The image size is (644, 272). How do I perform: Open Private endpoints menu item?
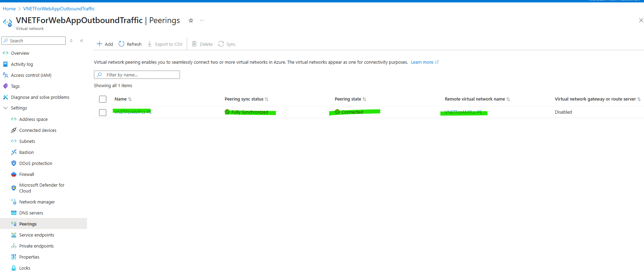click(36, 246)
